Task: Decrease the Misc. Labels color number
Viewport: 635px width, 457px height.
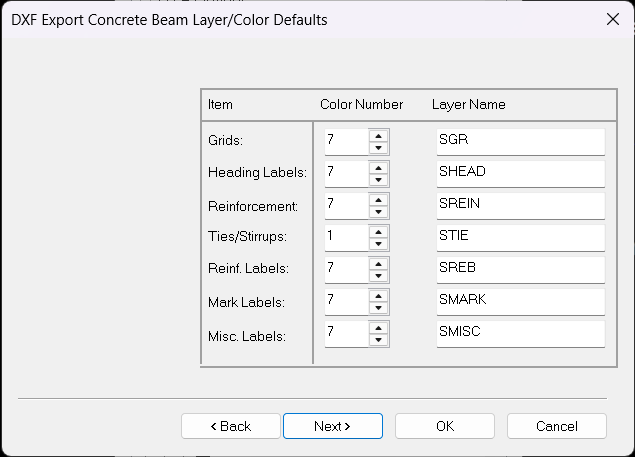Action: tap(379, 340)
